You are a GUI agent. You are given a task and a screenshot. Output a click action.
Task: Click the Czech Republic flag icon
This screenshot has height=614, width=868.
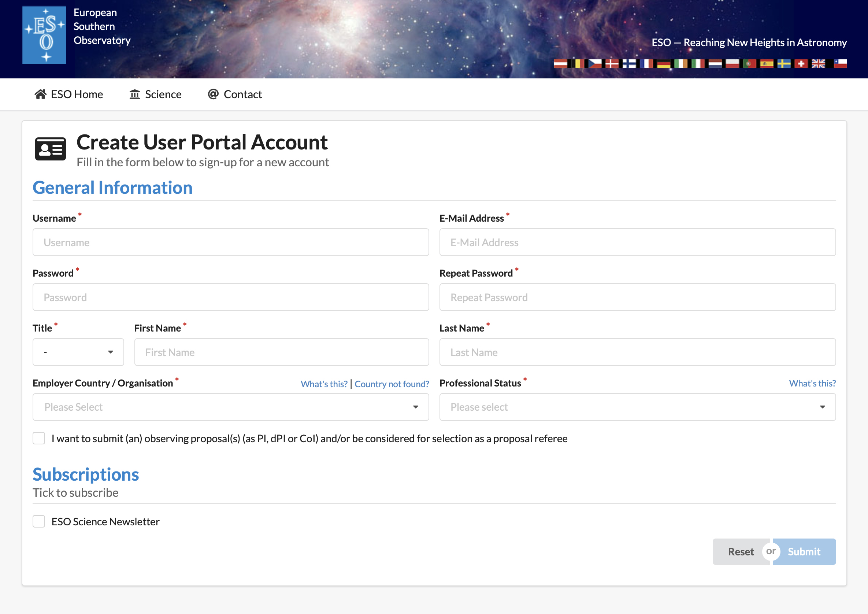click(596, 64)
